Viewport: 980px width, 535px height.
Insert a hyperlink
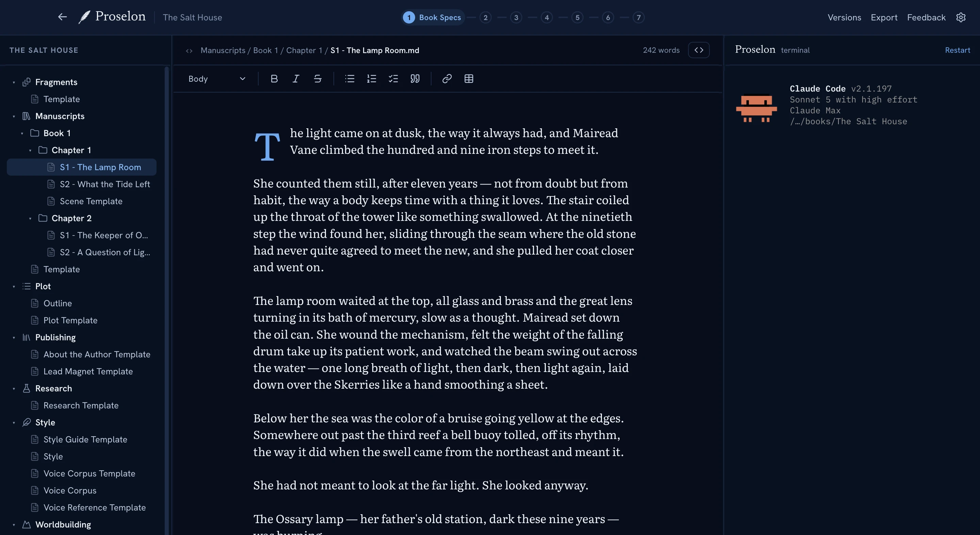[447, 79]
